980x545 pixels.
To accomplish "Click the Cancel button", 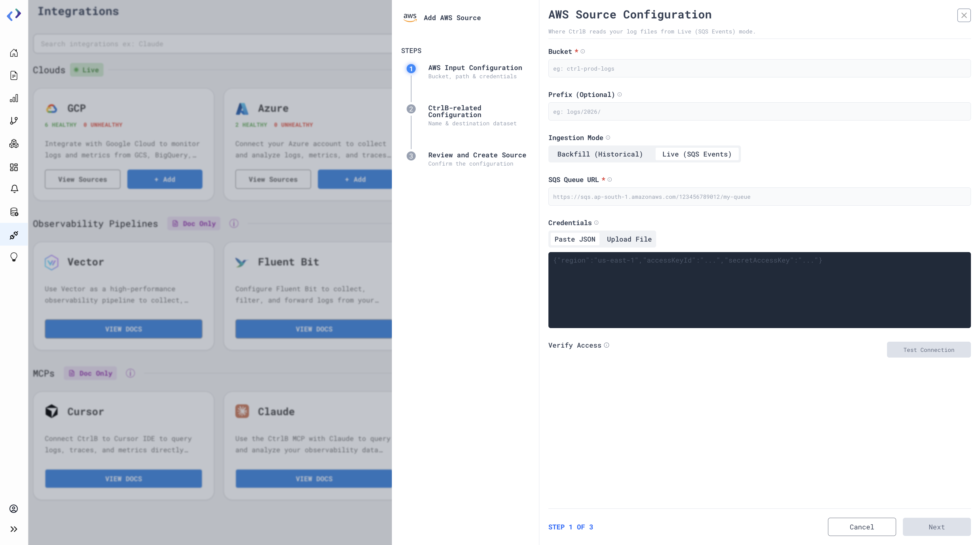I will (x=862, y=527).
